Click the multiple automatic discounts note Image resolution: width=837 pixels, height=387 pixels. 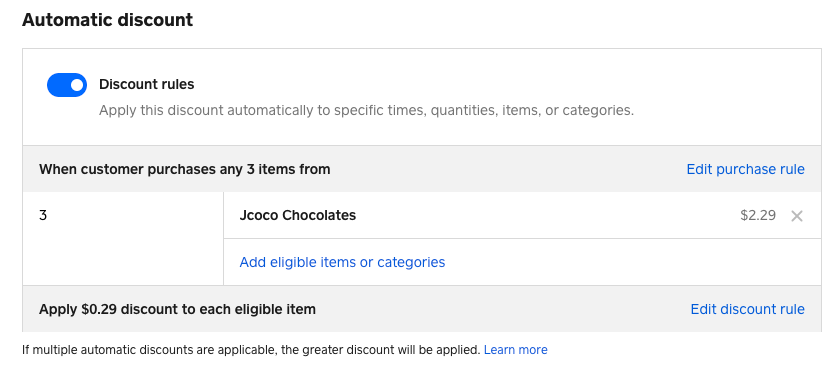click(251, 350)
